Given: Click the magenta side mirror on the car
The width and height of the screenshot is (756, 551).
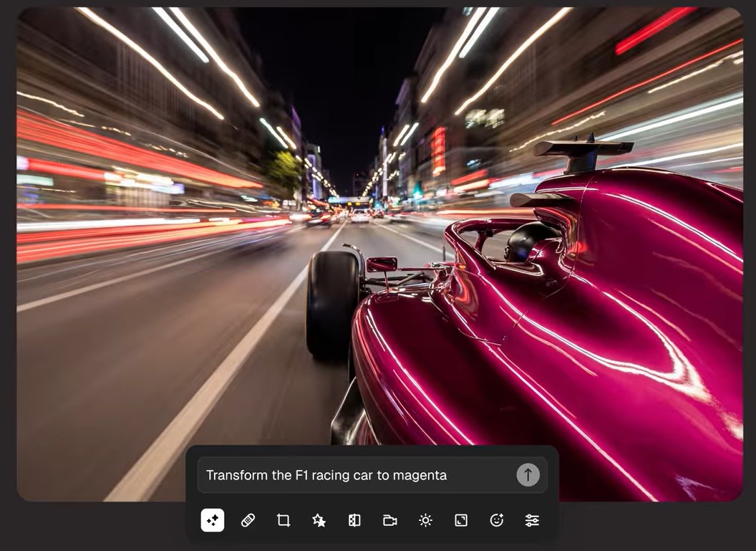Looking at the screenshot, I should click(382, 264).
